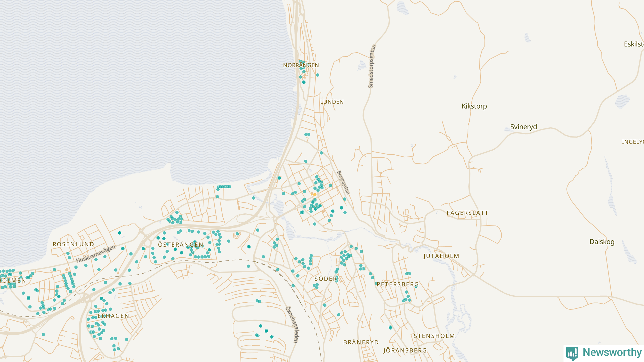Click the JÖRANSBERG district label
The width and height of the screenshot is (644, 362).
(405, 350)
